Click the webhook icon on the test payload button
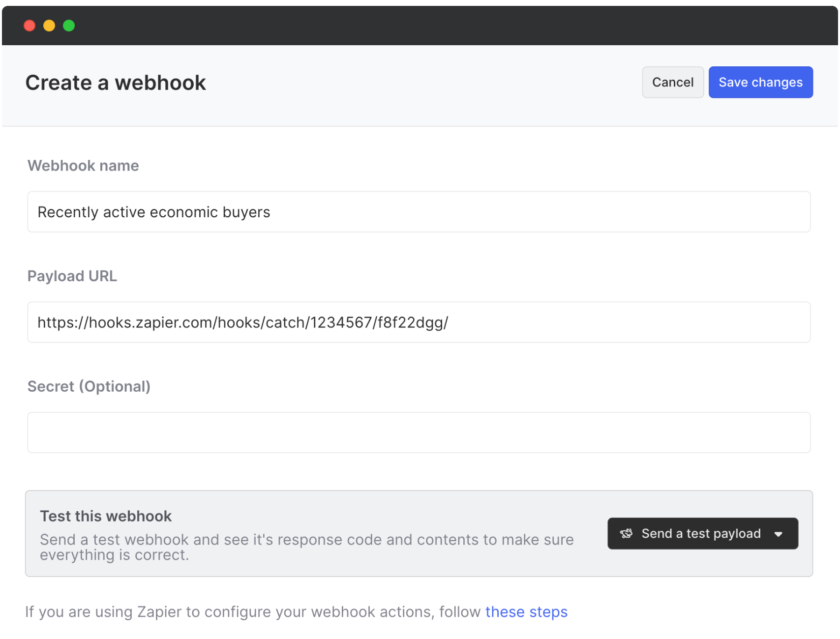 click(626, 533)
